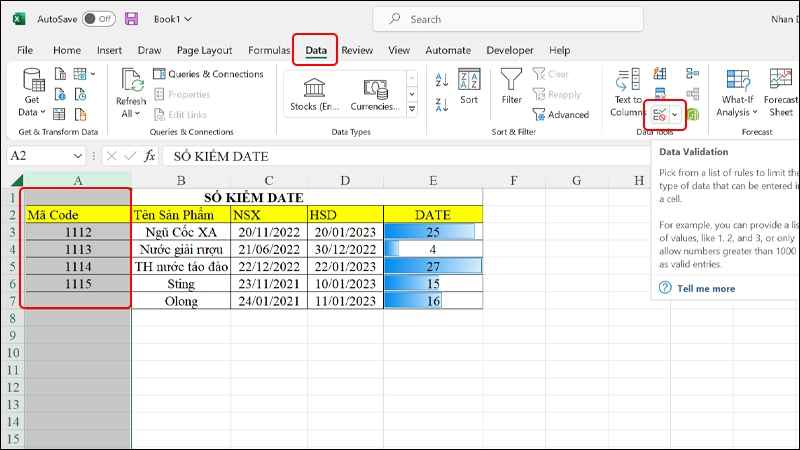Click the Advanced filter button
800x450 pixels.
[561, 114]
